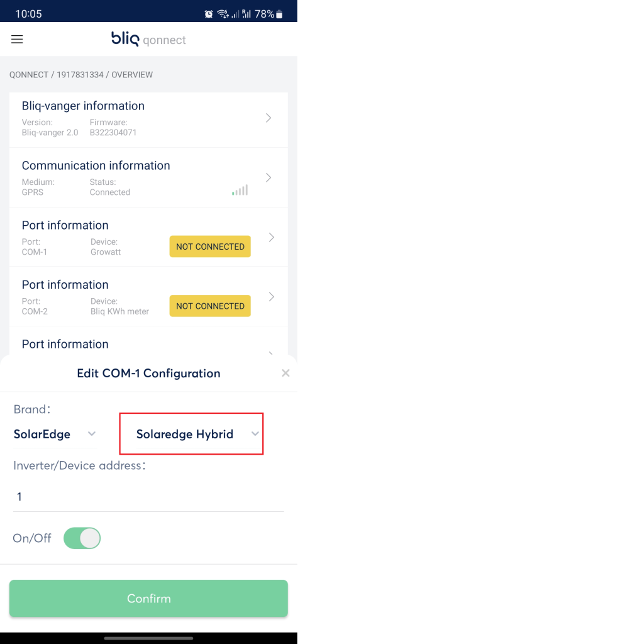
Task: Click the GPRS signal strength icon
Action: pos(240,190)
